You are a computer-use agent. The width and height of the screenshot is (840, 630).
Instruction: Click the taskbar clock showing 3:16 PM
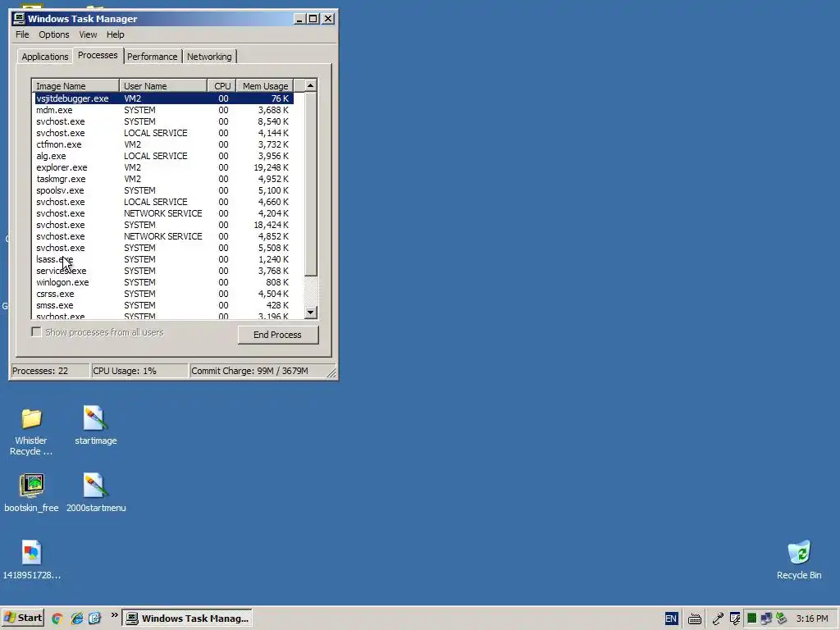pyautogui.click(x=811, y=619)
